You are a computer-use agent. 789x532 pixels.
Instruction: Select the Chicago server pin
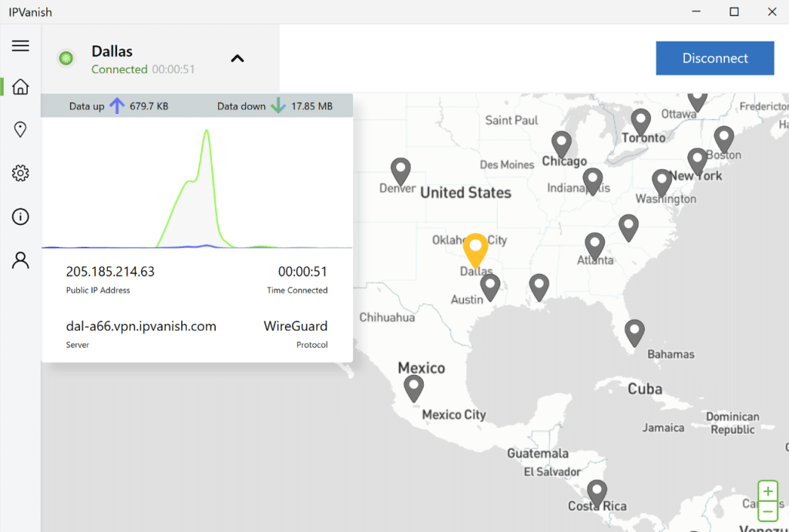(561, 145)
